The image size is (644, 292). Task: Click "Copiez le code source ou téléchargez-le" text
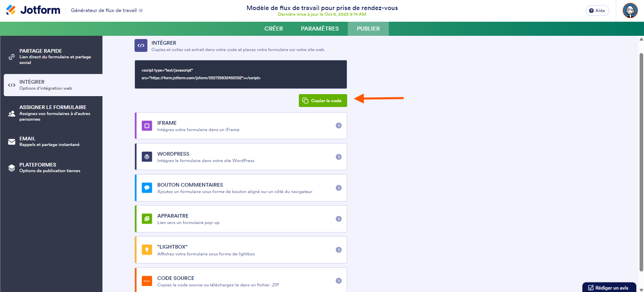coord(218,285)
